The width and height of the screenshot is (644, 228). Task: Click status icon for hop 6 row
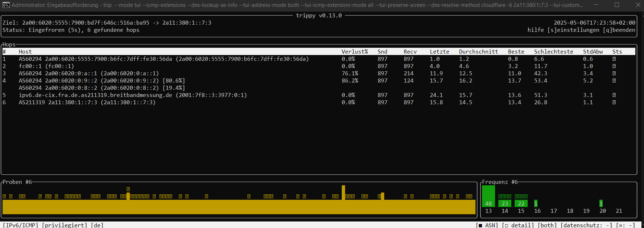[x=614, y=102]
